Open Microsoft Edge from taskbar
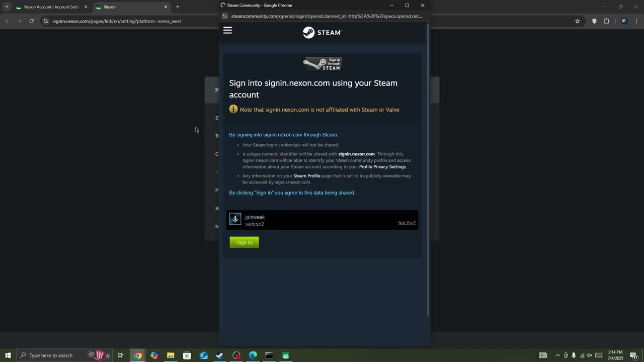 (253, 355)
